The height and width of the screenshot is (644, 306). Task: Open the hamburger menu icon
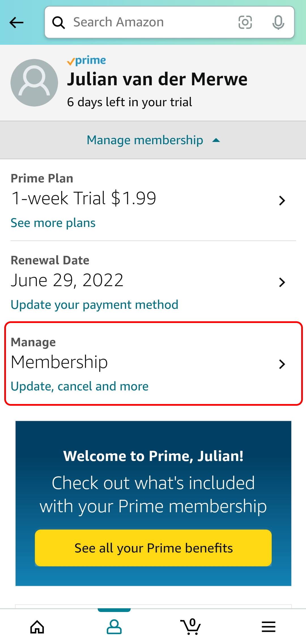(268, 626)
